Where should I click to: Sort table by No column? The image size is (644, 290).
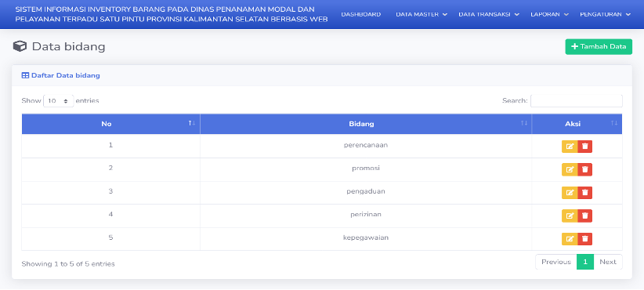[111, 124]
